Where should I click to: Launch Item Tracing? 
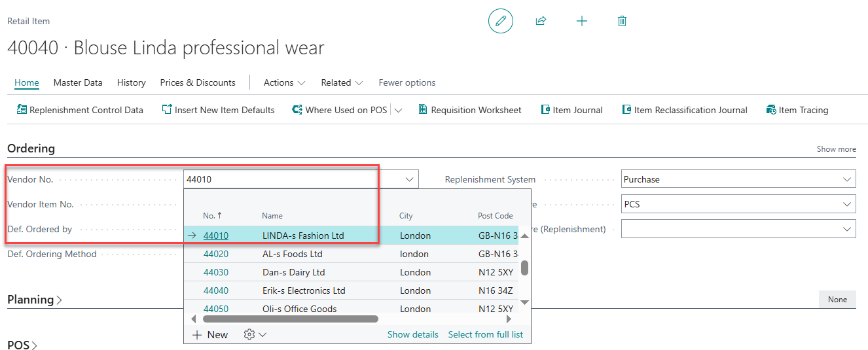click(x=797, y=110)
